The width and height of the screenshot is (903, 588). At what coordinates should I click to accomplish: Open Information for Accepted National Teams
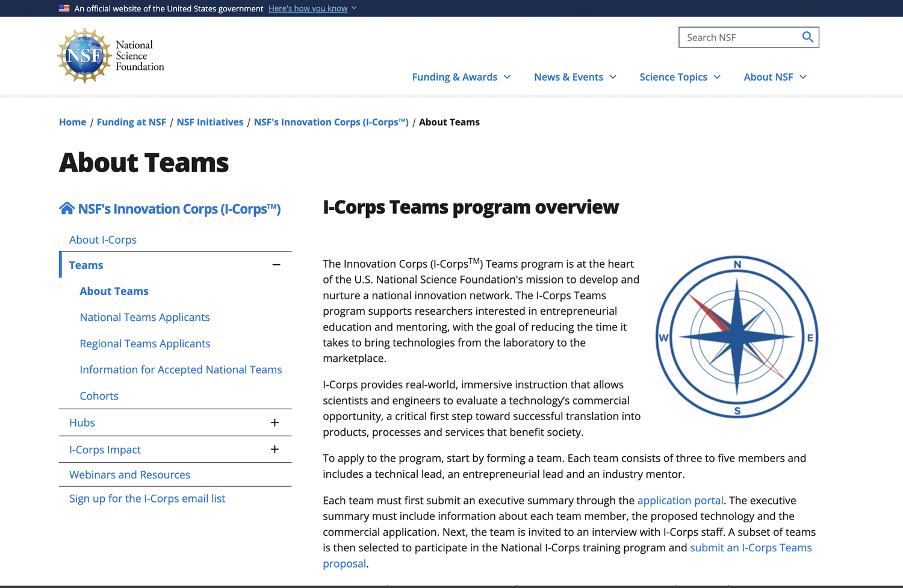pos(181,370)
